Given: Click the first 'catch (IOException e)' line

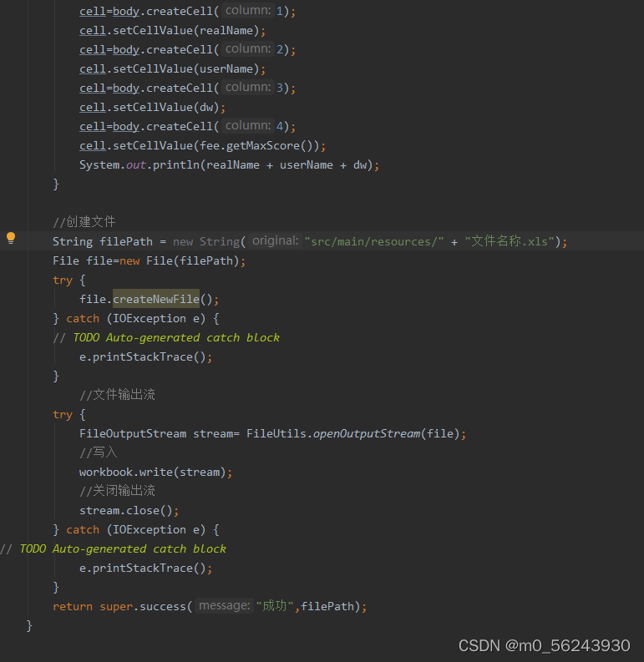Looking at the screenshot, I should pyautogui.click(x=136, y=318).
